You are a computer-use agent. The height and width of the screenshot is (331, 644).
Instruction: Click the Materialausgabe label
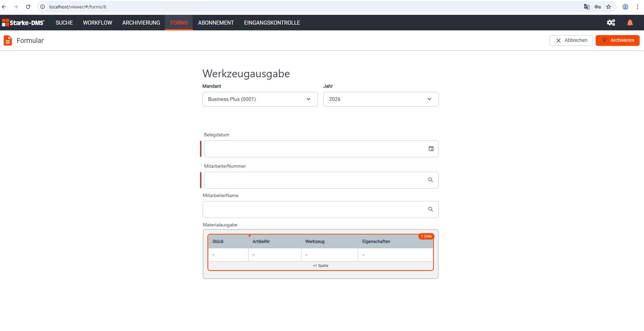point(220,225)
